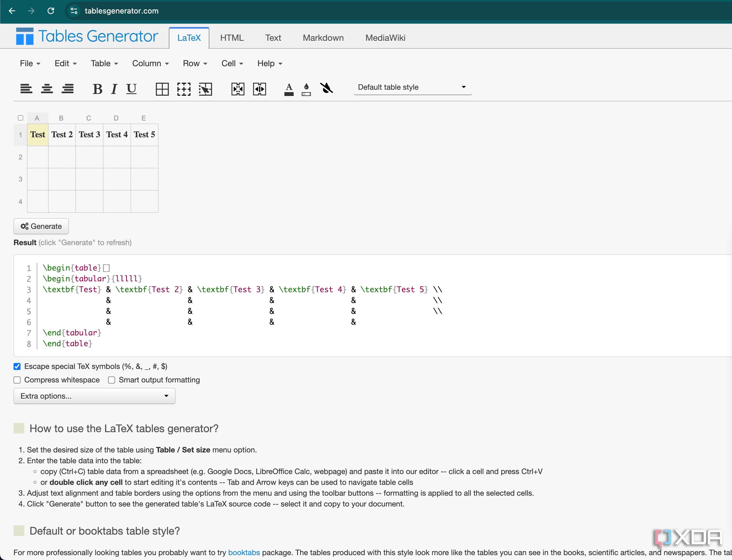Switch to the HTML output tab
This screenshot has width=732, height=560.
[231, 38]
